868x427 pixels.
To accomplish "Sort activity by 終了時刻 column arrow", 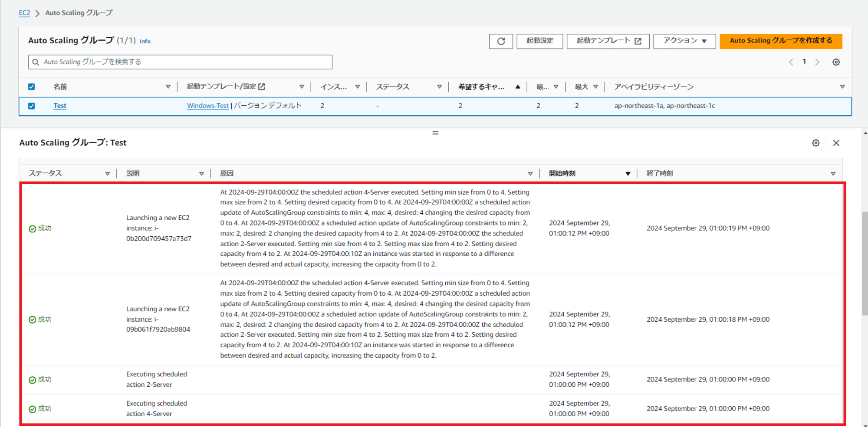I will tap(833, 174).
